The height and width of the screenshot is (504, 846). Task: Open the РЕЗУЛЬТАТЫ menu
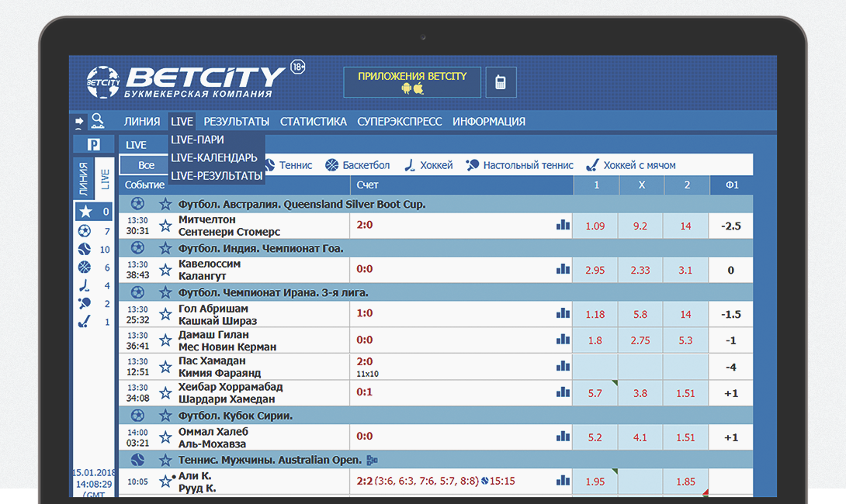(x=236, y=122)
